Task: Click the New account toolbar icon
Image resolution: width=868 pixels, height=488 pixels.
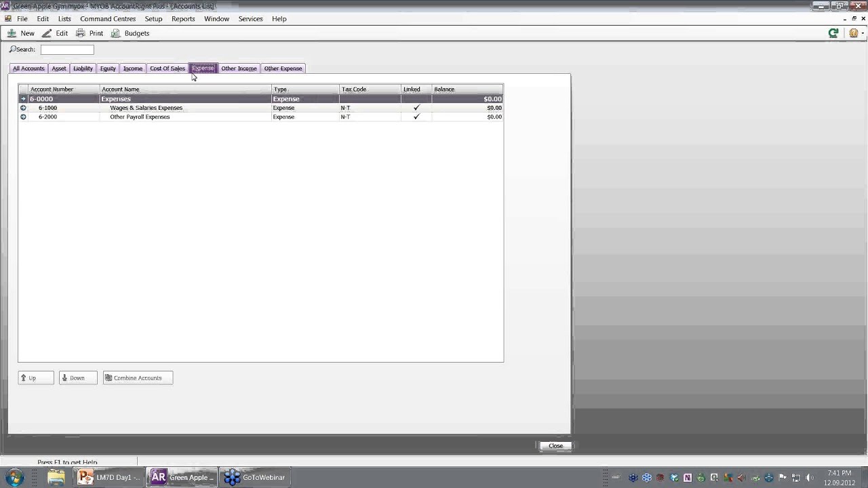Action: [12, 33]
